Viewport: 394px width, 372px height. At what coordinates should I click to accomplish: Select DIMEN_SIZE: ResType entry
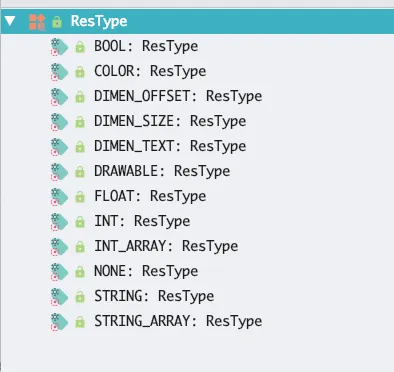[170, 121]
